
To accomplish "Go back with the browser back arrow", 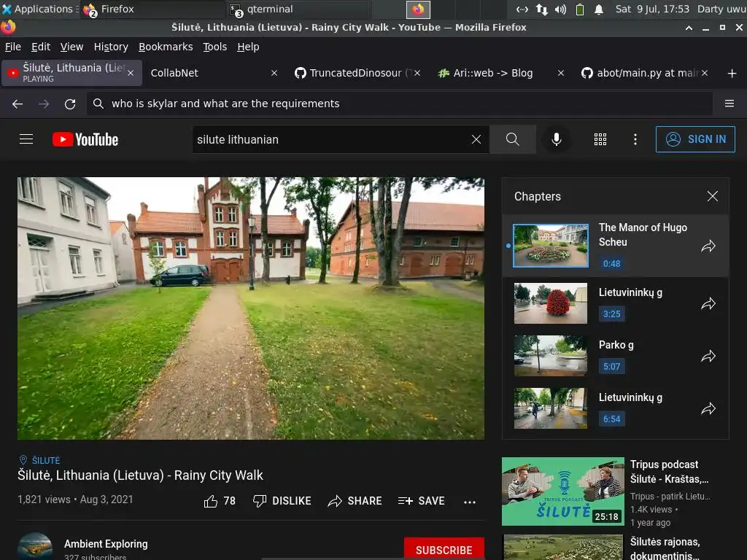I will 18,104.
